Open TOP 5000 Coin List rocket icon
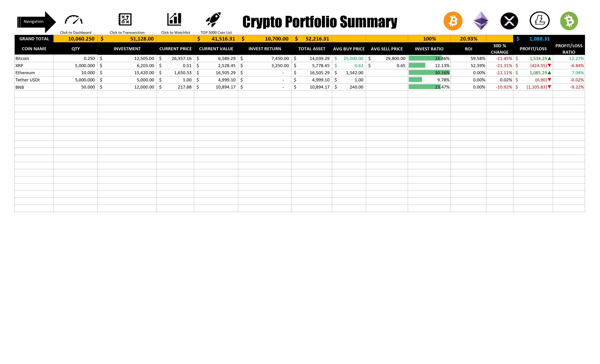 [213, 19]
